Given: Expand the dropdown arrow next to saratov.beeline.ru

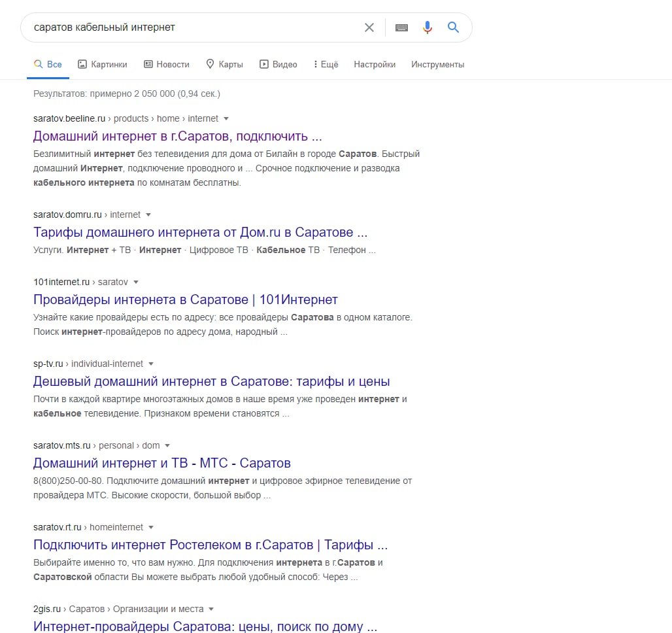Looking at the screenshot, I should point(226,119).
